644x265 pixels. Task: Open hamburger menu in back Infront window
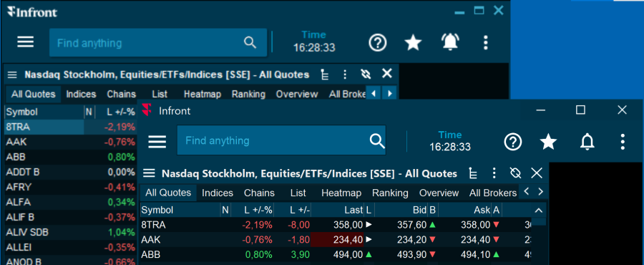coord(26,42)
